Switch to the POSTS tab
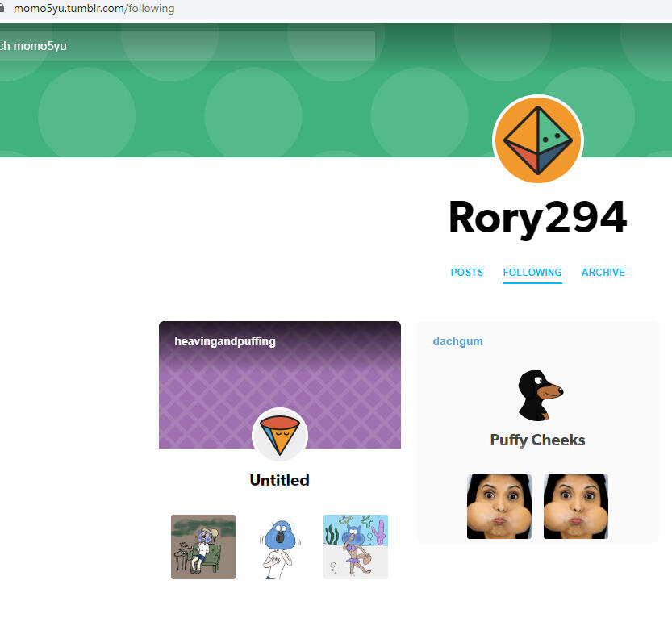672x643 pixels. pos(467,272)
